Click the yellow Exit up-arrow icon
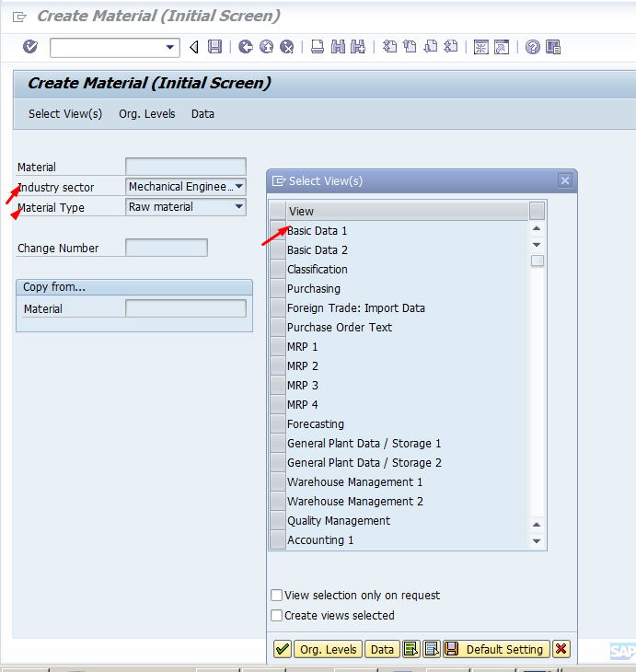This screenshot has width=636, height=672. (x=266, y=46)
